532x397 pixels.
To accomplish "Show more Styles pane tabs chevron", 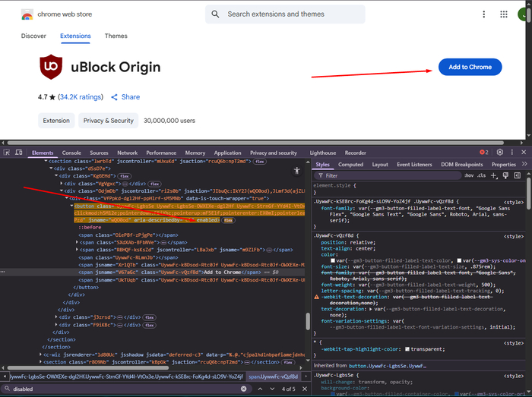I will click(524, 164).
